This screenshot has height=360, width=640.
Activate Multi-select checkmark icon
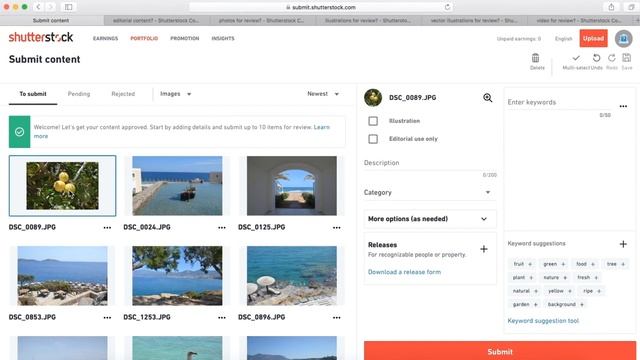[x=576, y=58]
